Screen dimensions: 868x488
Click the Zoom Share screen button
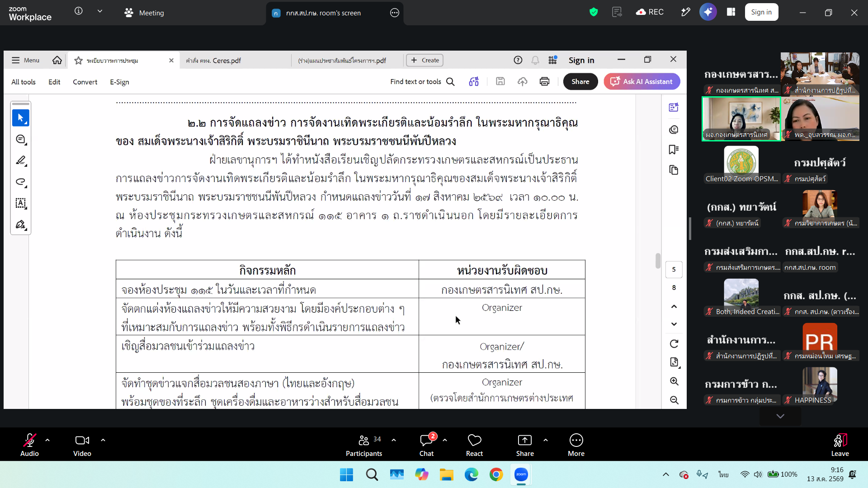click(x=525, y=445)
